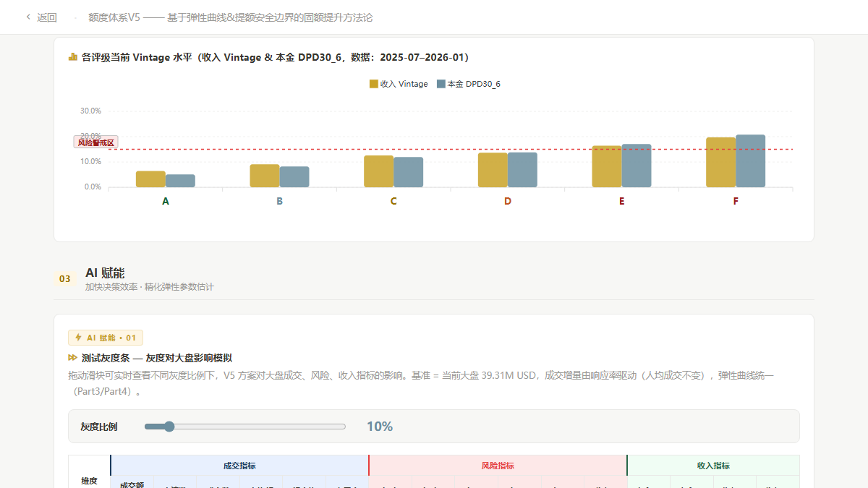Click the blue-gray DPD30_6 bar for D
Image resolution: width=868 pixels, height=488 pixels.
pyautogui.click(x=522, y=170)
